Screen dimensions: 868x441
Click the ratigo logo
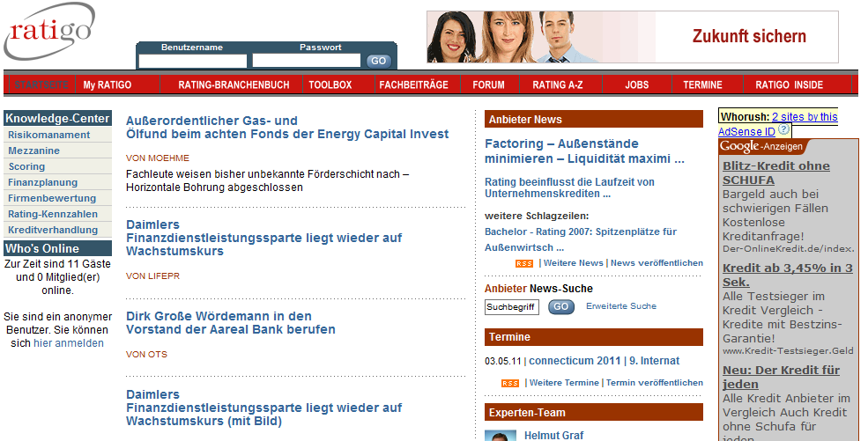tap(48, 33)
